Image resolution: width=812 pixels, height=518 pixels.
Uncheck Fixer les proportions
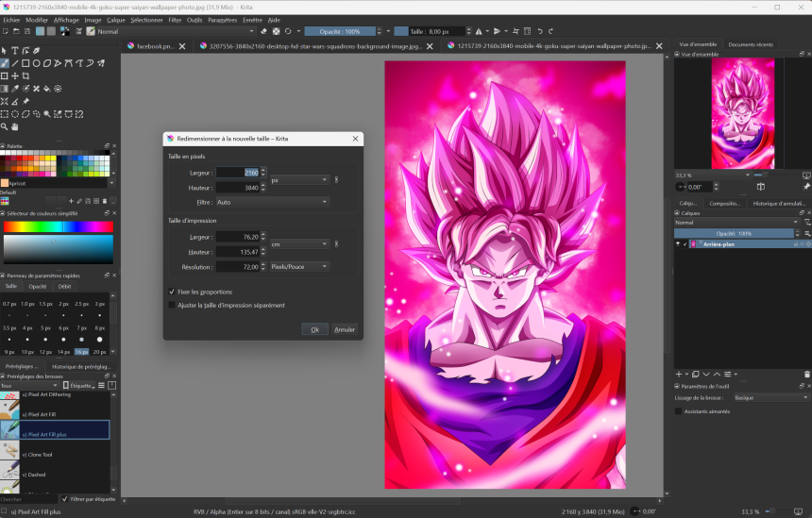(x=172, y=292)
